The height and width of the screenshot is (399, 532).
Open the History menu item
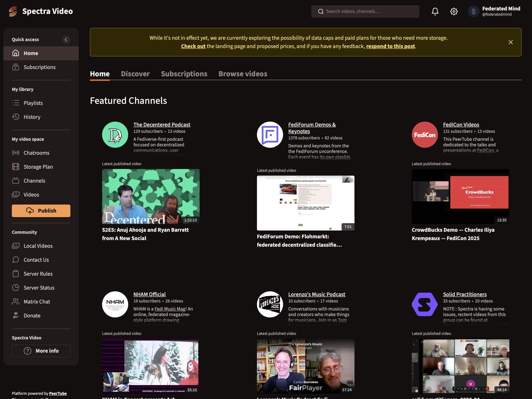click(41, 117)
